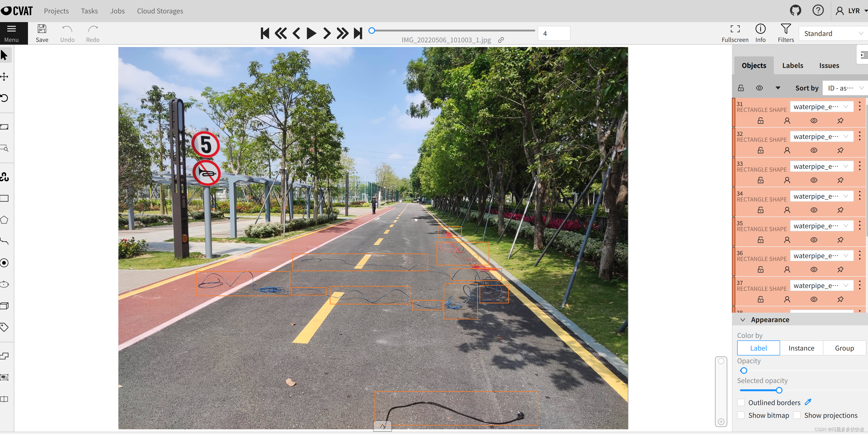The width and height of the screenshot is (868, 434).
Task: Open Cloud Storages page
Action: click(x=160, y=11)
